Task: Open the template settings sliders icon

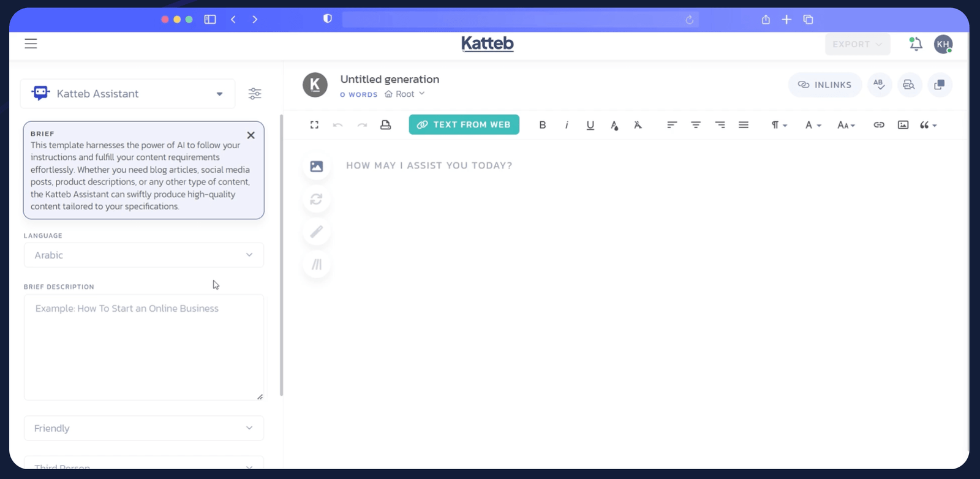Action: point(255,94)
